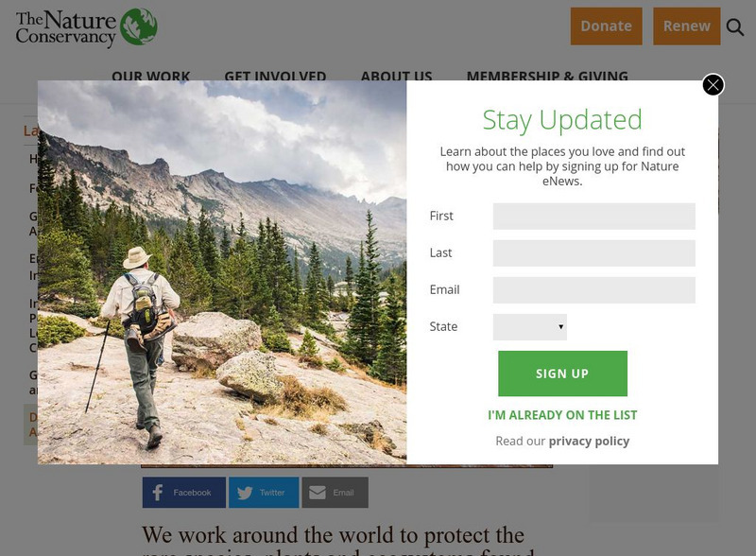
Task: Focus the Last name field
Action: [594, 252]
